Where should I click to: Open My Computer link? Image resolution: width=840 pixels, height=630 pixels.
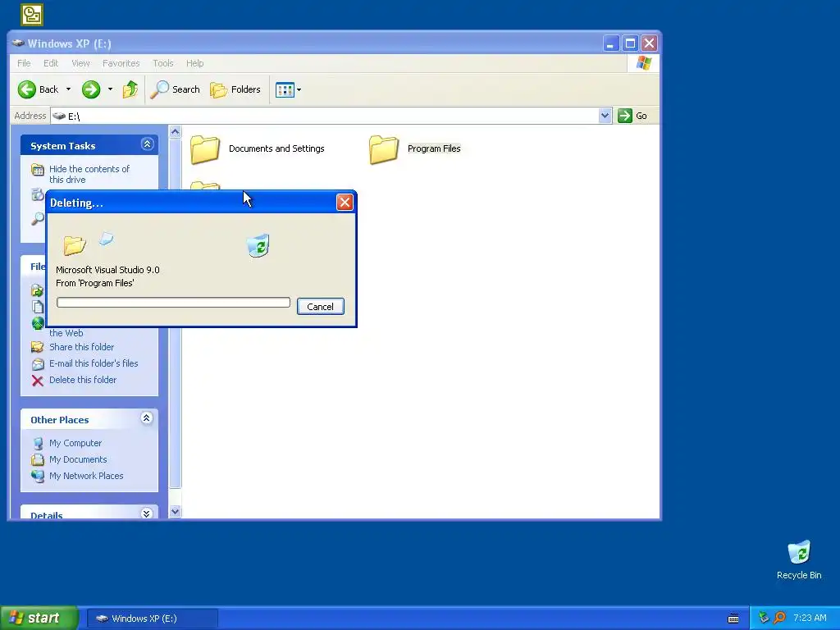click(75, 443)
